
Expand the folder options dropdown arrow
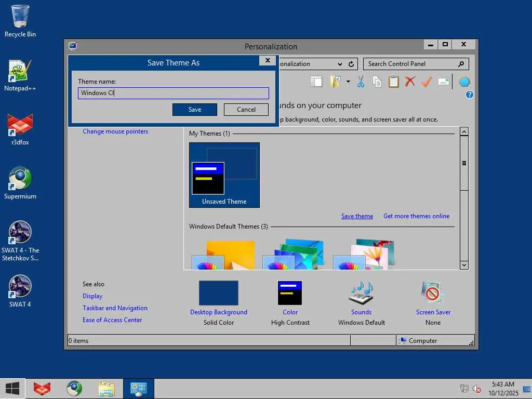[348, 82]
